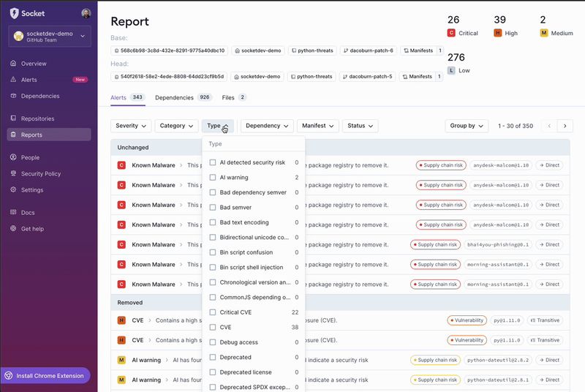Click the Dependencies sidebar icon
This screenshot has height=392, width=585.
tap(13, 96)
